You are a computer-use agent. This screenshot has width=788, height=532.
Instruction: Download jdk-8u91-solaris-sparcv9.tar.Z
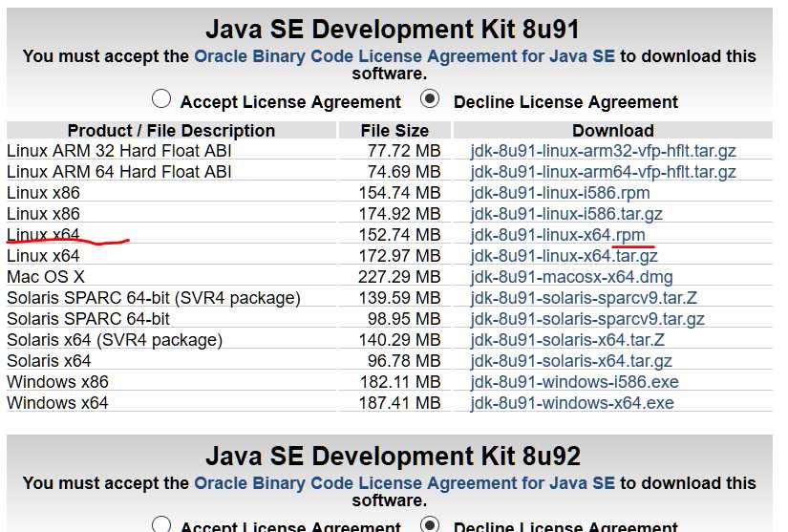click(584, 298)
